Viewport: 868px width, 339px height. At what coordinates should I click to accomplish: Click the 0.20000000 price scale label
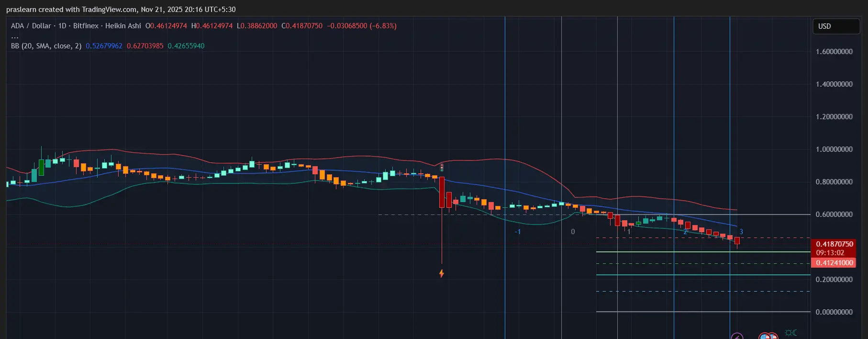pyautogui.click(x=834, y=280)
